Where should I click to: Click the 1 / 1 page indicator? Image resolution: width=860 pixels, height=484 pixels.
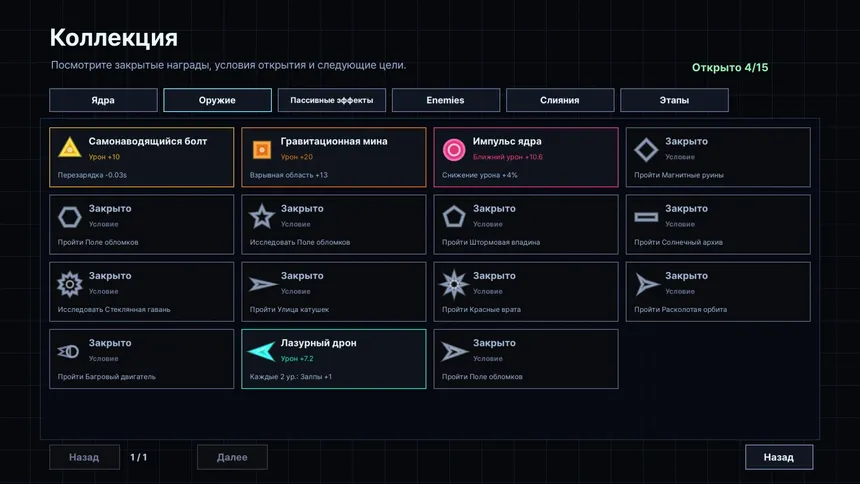pyautogui.click(x=138, y=457)
